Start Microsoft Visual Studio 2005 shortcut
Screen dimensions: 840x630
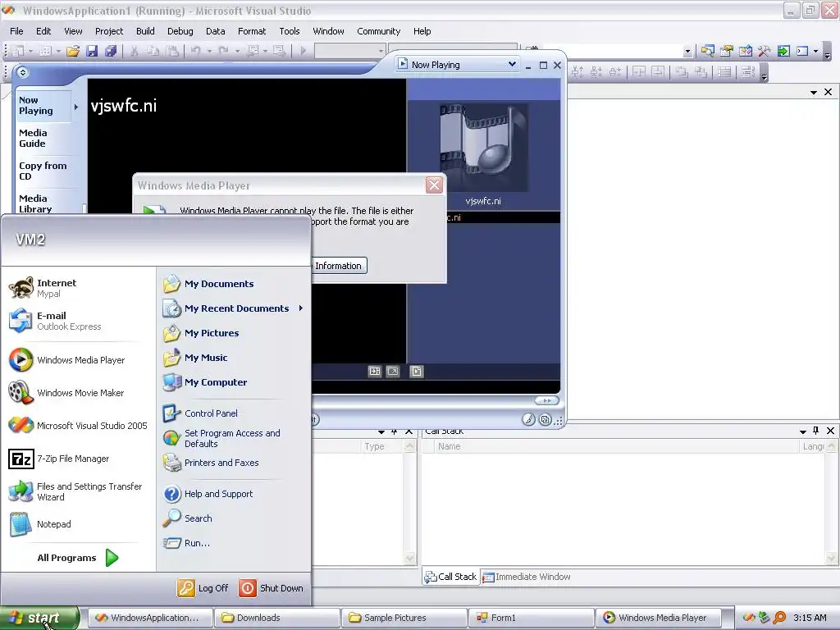tap(78, 426)
